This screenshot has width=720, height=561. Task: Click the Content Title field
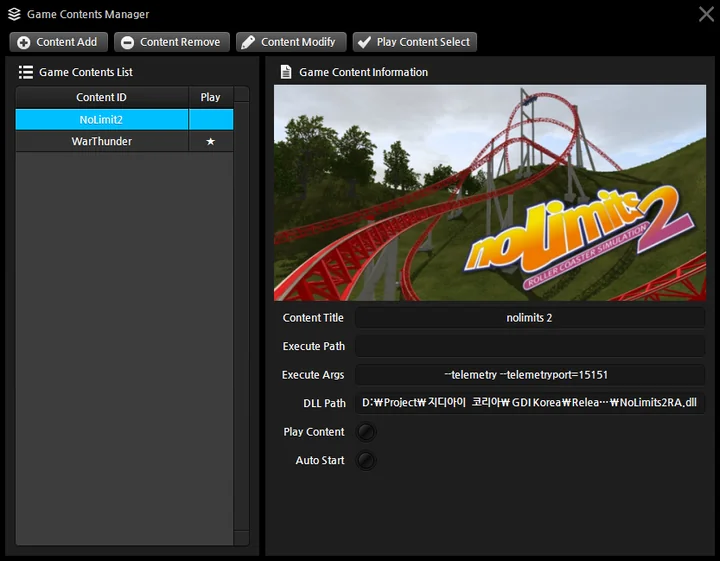coord(529,318)
